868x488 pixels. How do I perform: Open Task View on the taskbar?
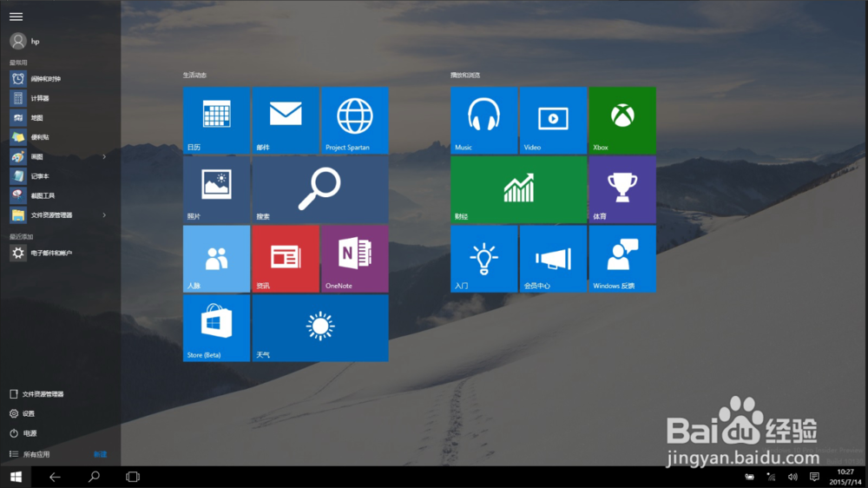click(132, 477)
